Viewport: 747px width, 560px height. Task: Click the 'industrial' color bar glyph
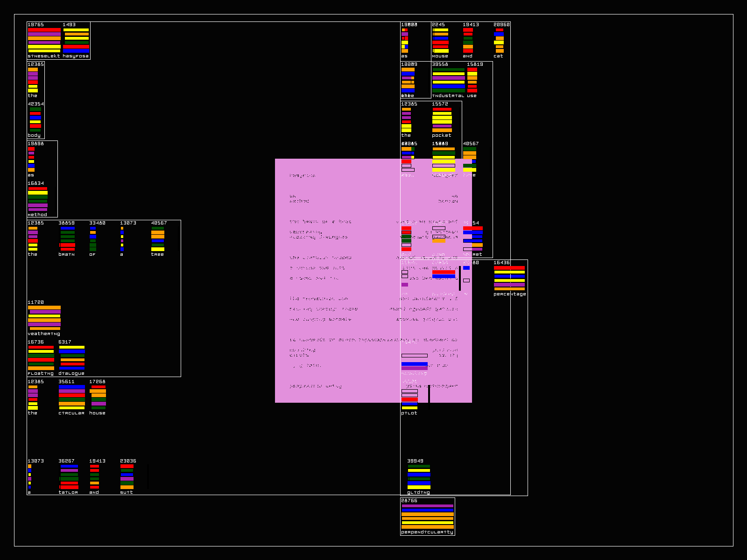click(448, 80)
